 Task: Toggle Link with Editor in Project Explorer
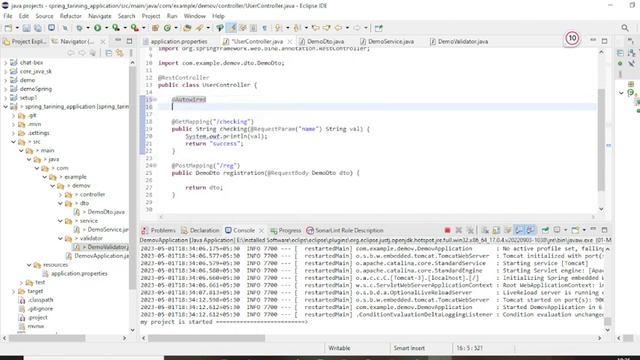click(120, 53)
